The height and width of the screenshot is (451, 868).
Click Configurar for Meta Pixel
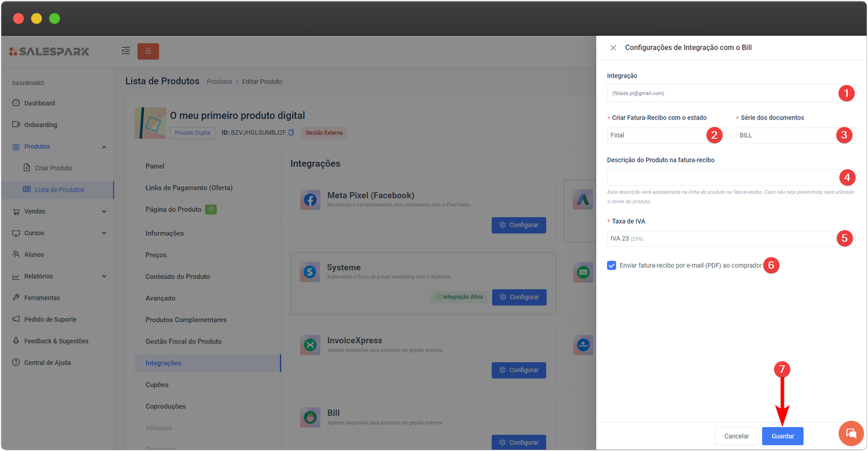point(519,225)
